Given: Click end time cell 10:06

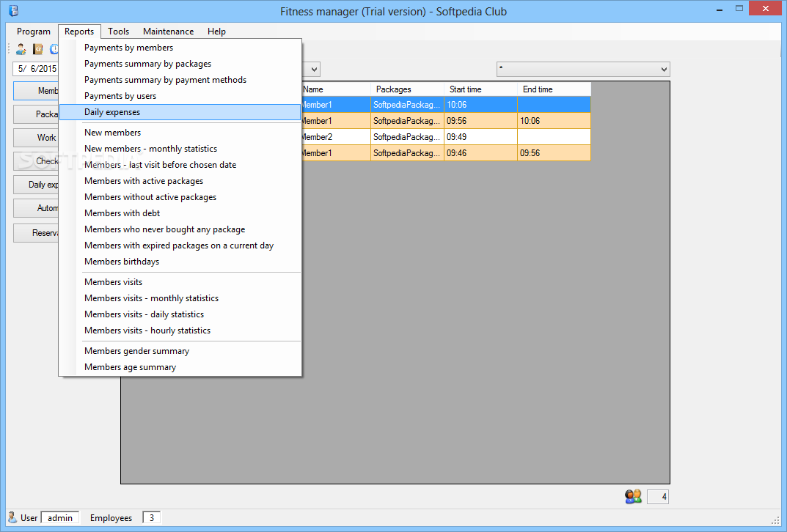Looking at the screenshot, I should click(554, 121).
